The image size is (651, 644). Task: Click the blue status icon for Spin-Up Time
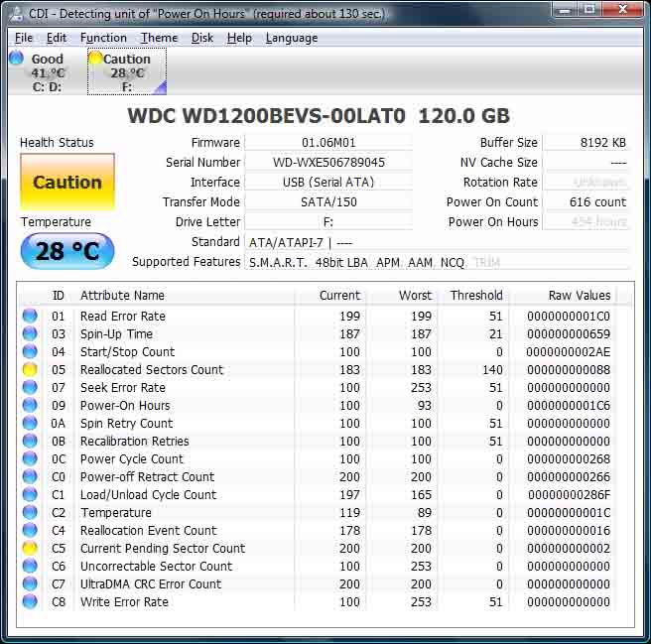point(30,333)
